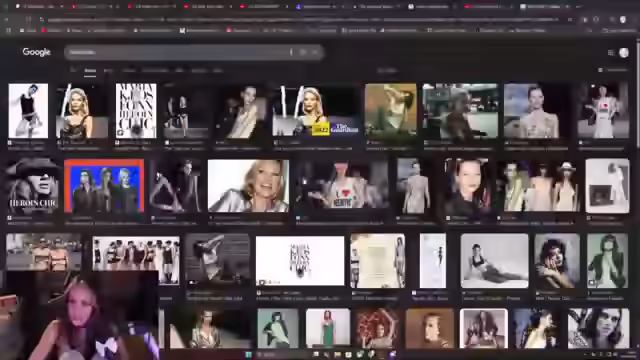Image resolution: width=640 pixels, height=360 pixels.
Task: Search by voice microphone icon
Action: click(x=303, y=52)
